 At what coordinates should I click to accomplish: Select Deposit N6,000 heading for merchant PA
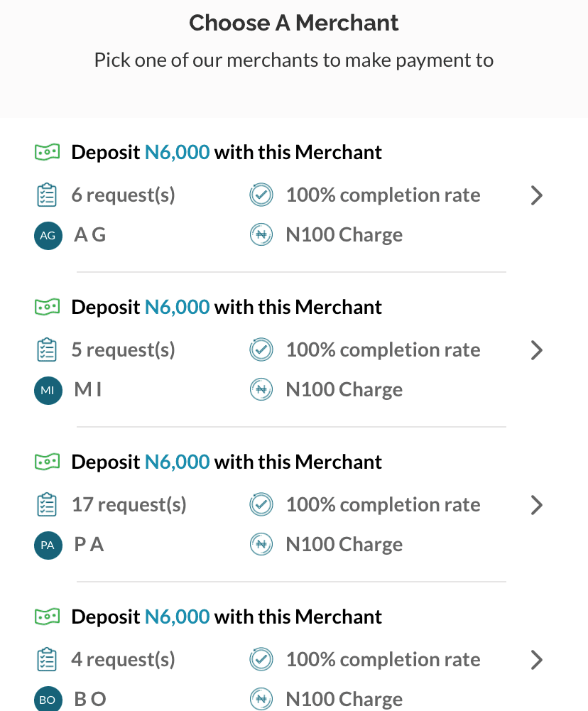(x=226, y=462)
